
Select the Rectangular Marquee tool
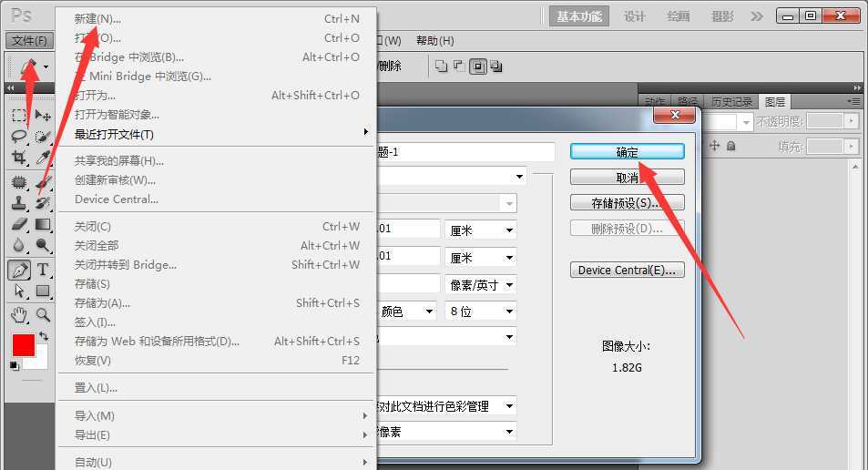19,115
